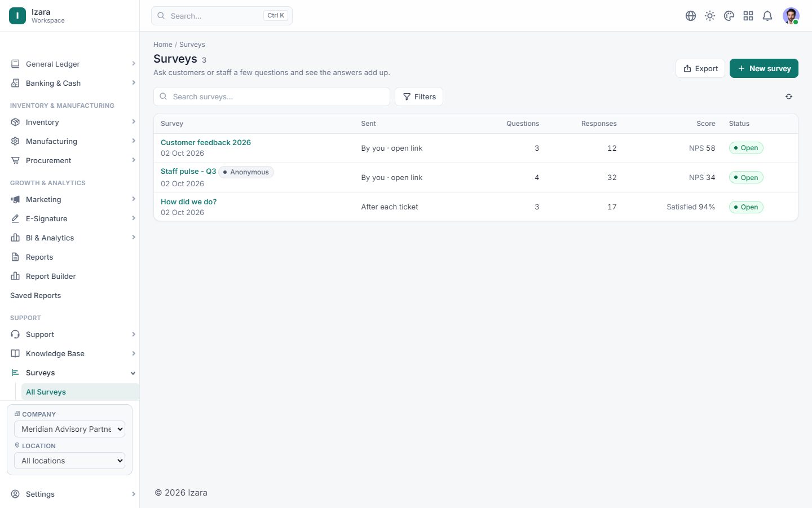
Task: Click the Questions column header
Action: (523, 124)
